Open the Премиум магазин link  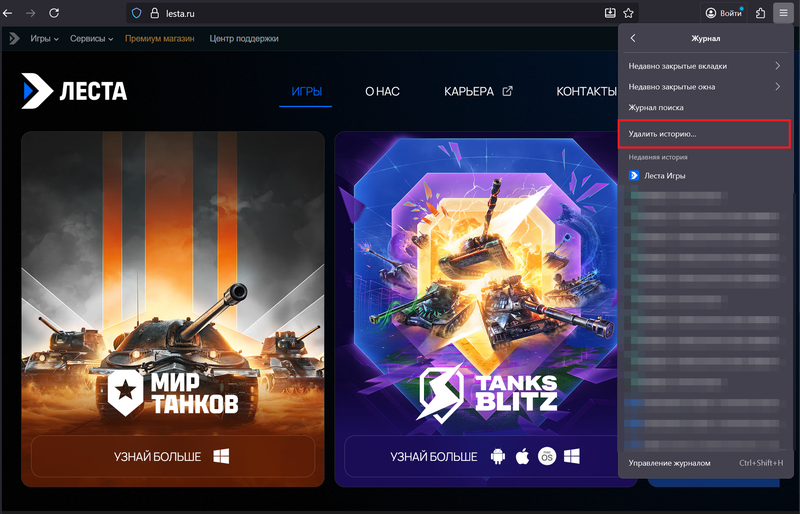pos(160,39)
